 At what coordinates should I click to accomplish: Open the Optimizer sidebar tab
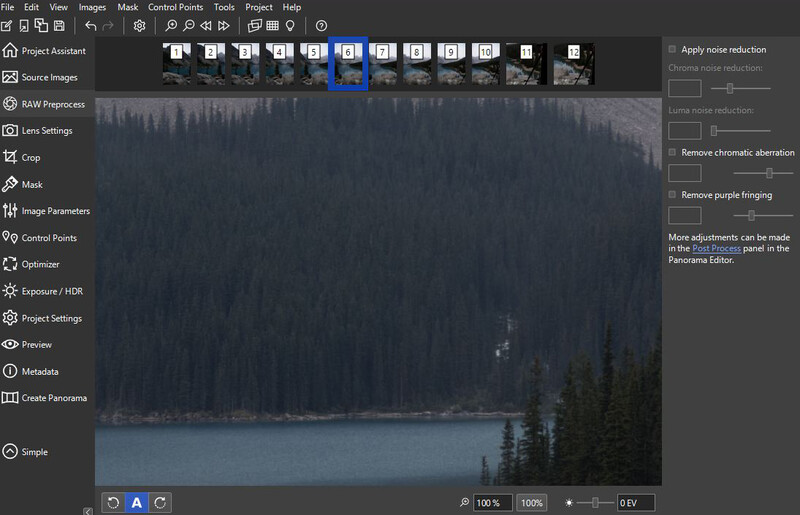[47, 264]
